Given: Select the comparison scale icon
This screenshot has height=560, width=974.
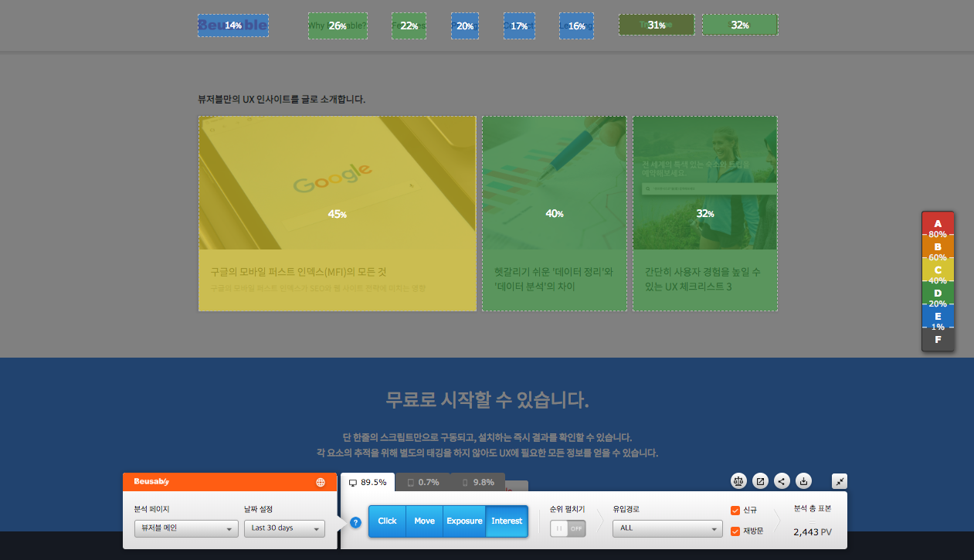Looking at the screenshot, I should click(x=738, y=480).
